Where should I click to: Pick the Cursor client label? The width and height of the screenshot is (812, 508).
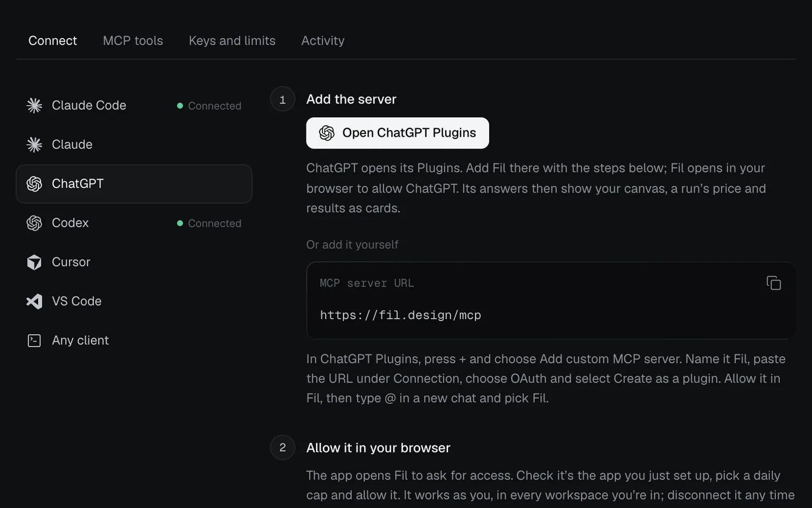(71, 262)
